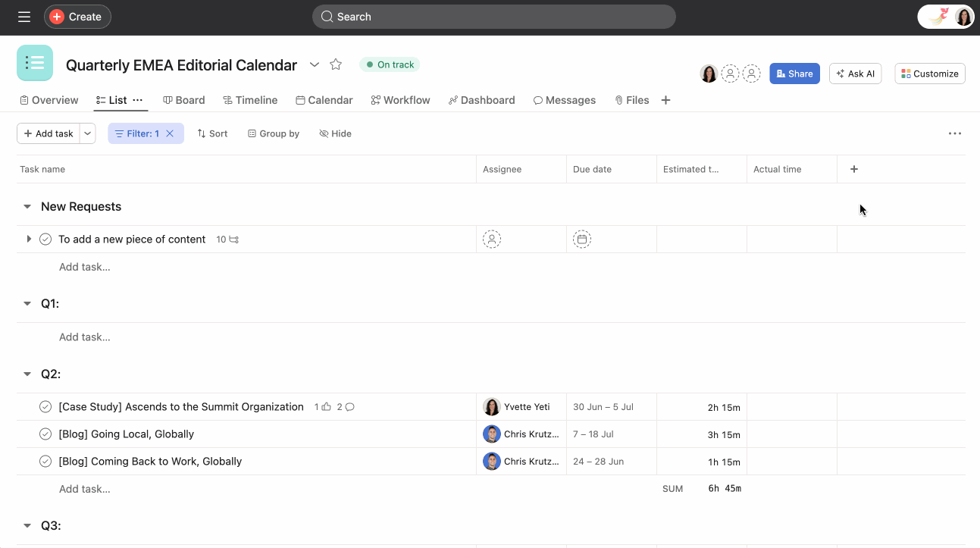The width and height of the screenshot is (980, 548).
Task: Click the Files view icon
Action: point(619,99)
